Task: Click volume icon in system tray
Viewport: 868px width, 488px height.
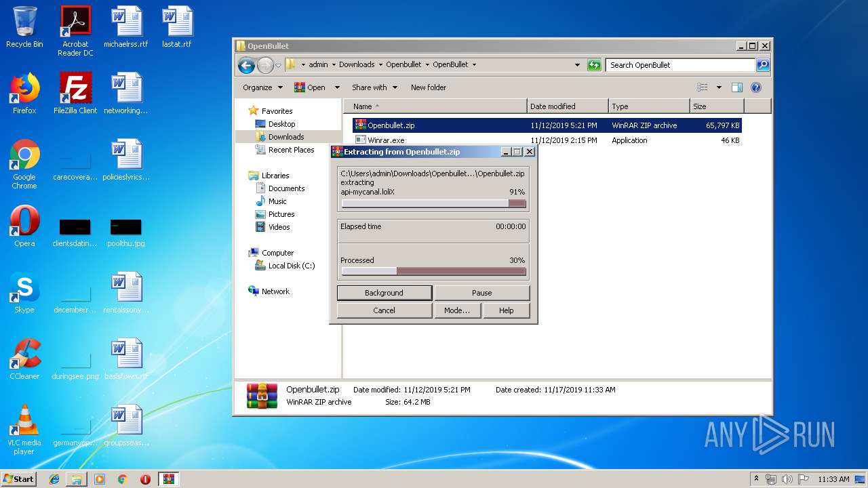Action: [787, 479]
